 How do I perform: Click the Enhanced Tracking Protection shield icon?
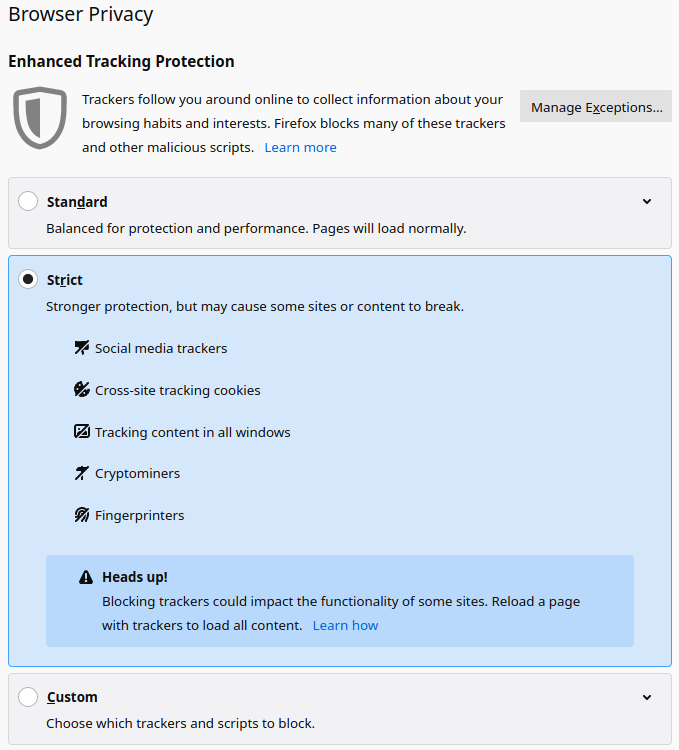pyautogui.click(x=40, y=118)
